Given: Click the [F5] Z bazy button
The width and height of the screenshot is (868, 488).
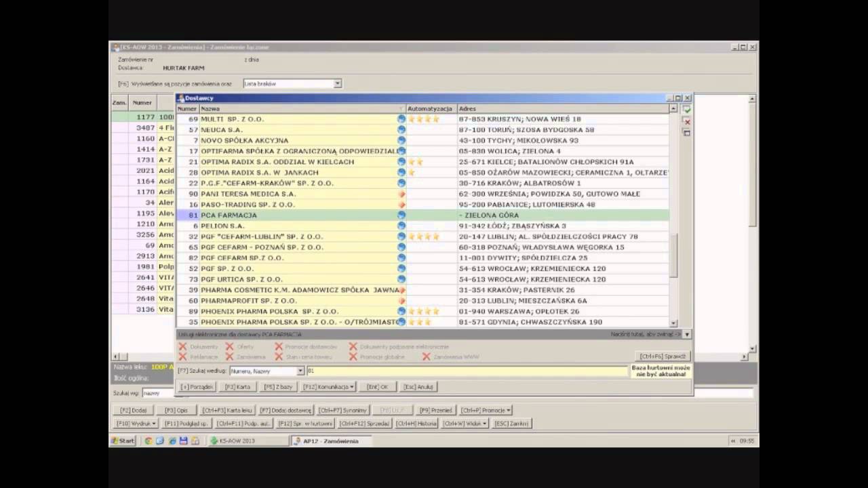Looking at the screenshot, I should pyautogui.click(x=278, y=386).
